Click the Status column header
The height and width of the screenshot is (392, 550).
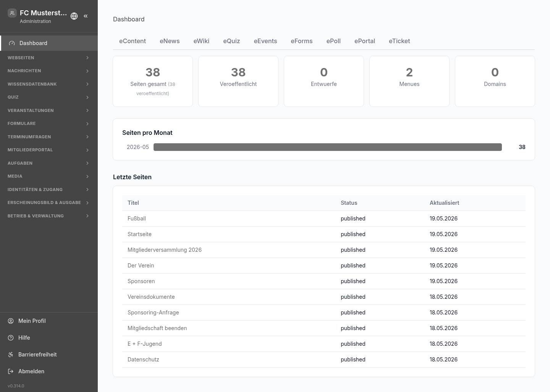[349, 203]
